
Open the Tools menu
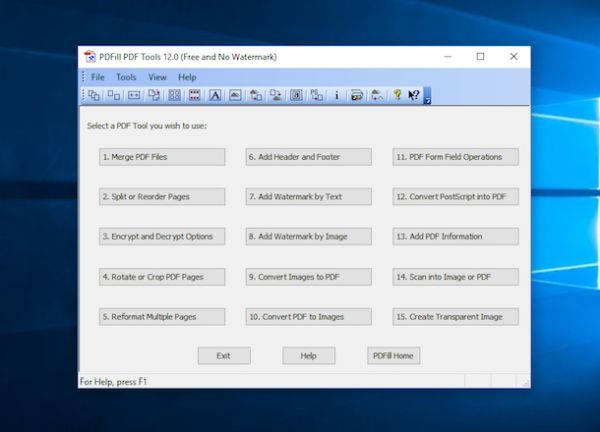point(126,77)
